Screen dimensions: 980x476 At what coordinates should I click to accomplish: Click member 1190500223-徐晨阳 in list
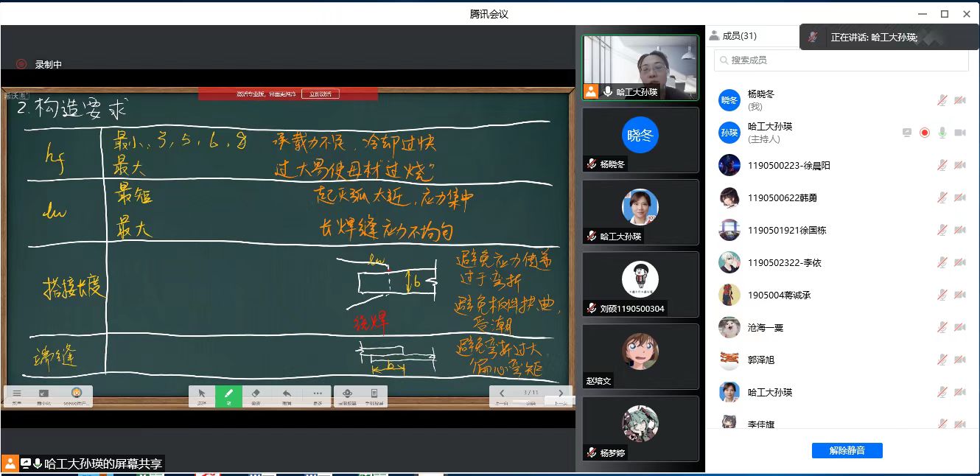(788, 166)
